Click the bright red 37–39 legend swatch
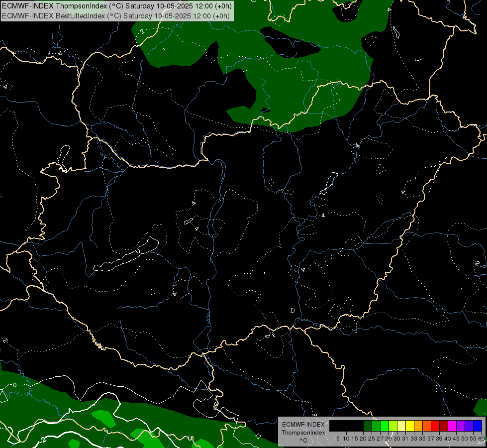Image resolution: width=487 pixels, height=448 pixels. 435,426
